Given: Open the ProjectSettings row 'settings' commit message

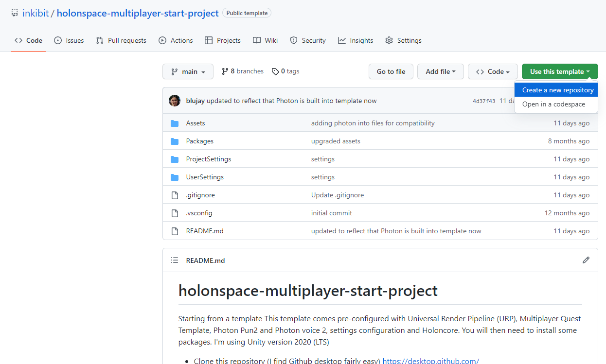Looking at the screenshot, I should 323,159.
